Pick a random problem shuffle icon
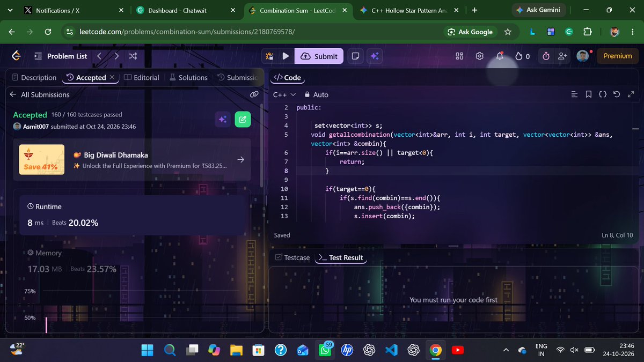644x362 pixels. [133, 56]
